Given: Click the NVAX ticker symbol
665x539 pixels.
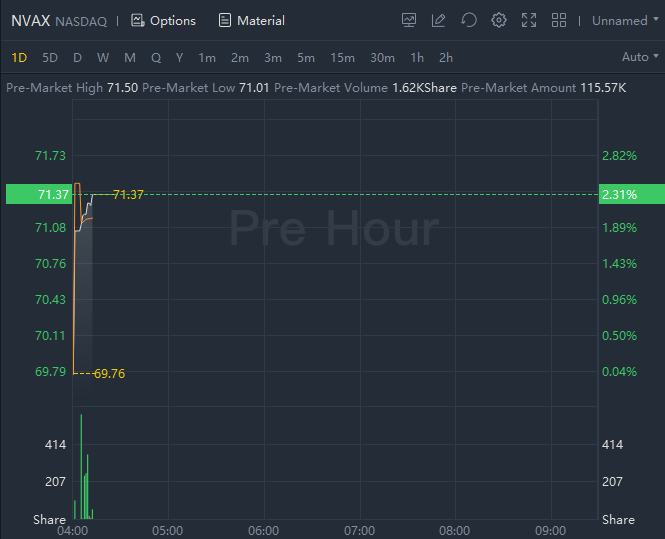Looking at the screenshot, I should coord(31,20).
